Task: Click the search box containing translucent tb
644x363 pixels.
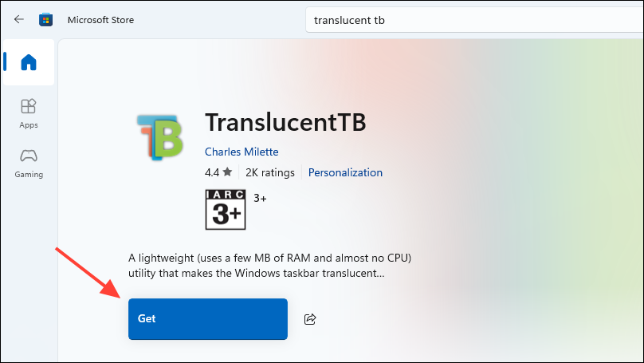Action: [x=474, y=20]
